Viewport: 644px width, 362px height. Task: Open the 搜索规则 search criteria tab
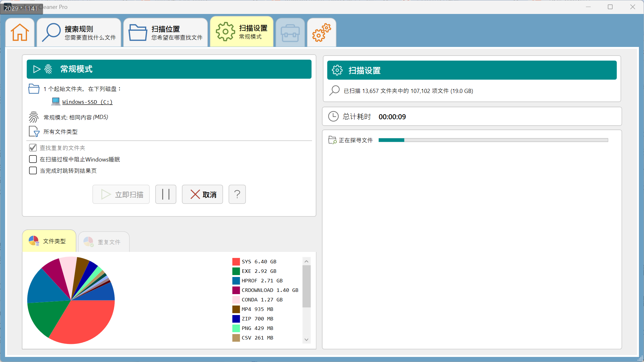pos(79,32)
